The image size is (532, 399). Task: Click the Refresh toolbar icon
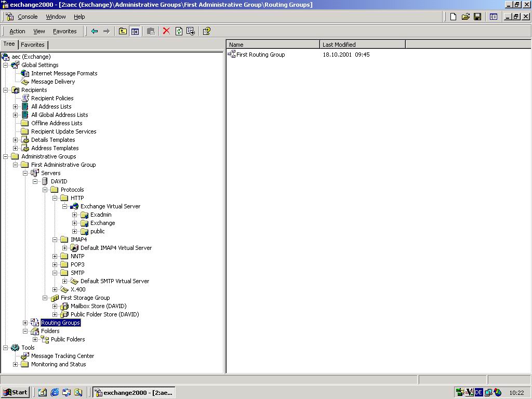[179, 31]
